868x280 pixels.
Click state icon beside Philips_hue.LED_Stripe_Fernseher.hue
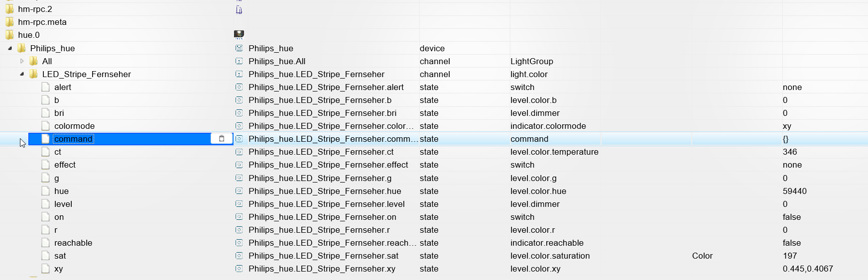click(239, 191)
